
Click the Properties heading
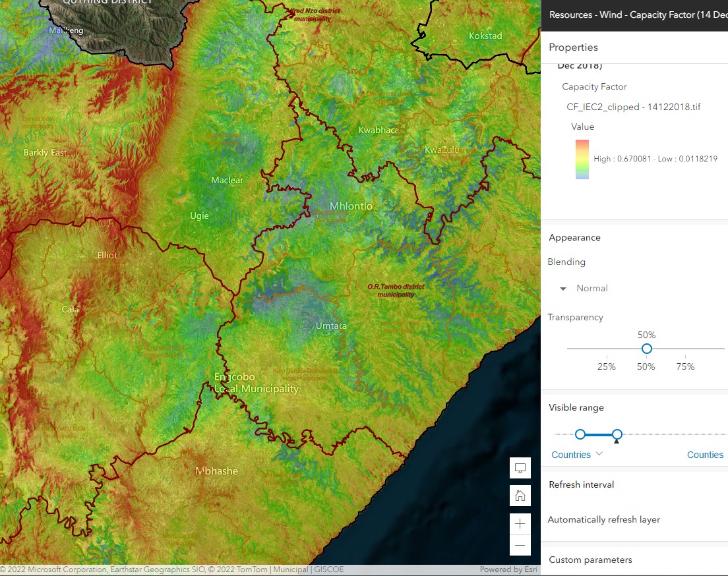[x=573, y=47]
